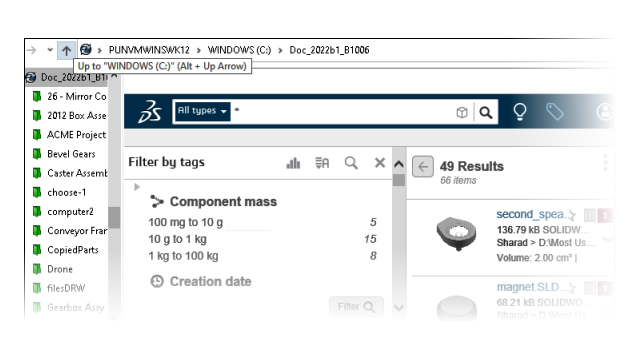Sort tags alphabetically with the A icon
640x360 pixels.
click(322, 163)
